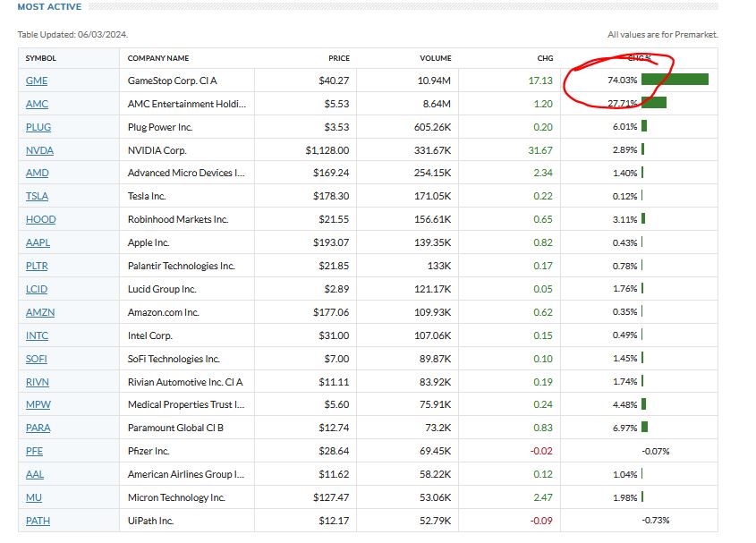Click the AMC symbol link
Screen dimensions: 756x543
(x=37, y=104)
